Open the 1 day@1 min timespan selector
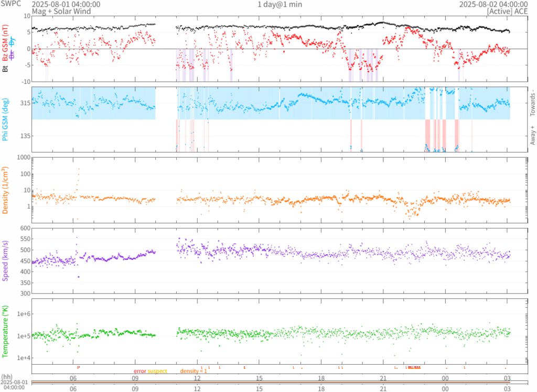This screenshot has width=537, height=392. [280, 4]
